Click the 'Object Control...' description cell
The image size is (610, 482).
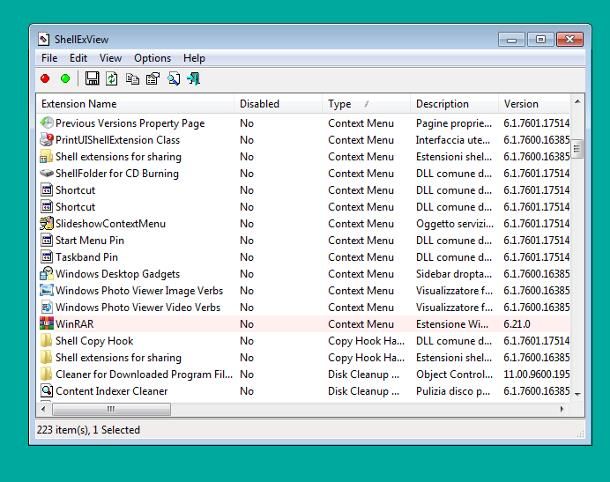[454, 374]
